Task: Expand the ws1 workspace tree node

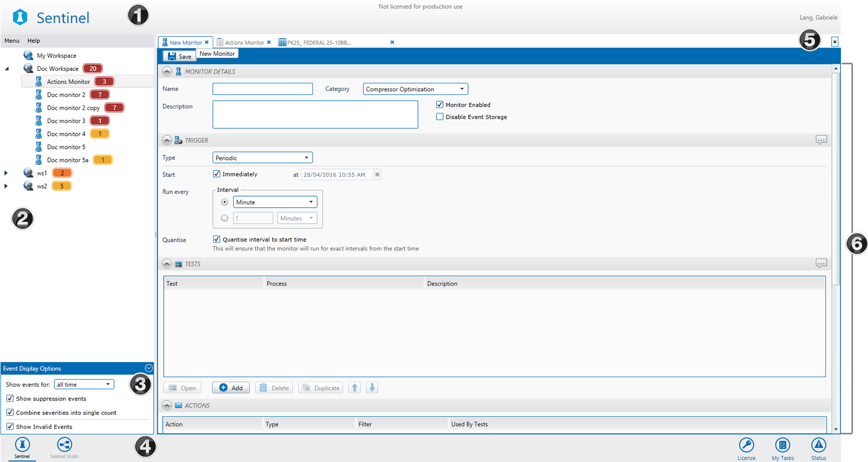Action: (6, 173)
